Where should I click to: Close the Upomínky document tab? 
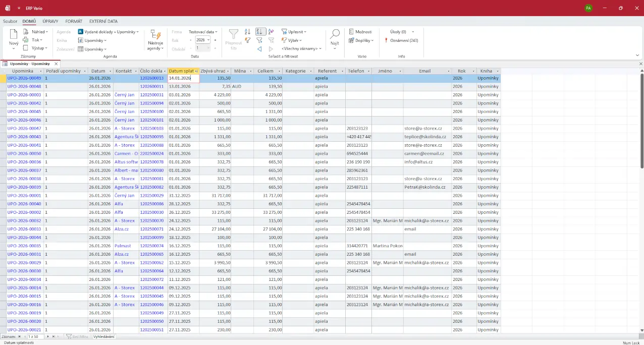57,64
